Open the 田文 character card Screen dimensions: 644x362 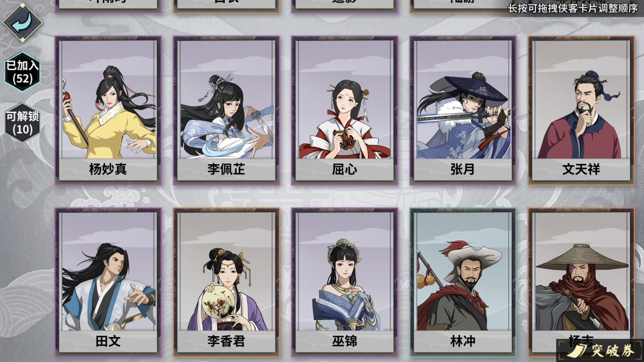108,282
